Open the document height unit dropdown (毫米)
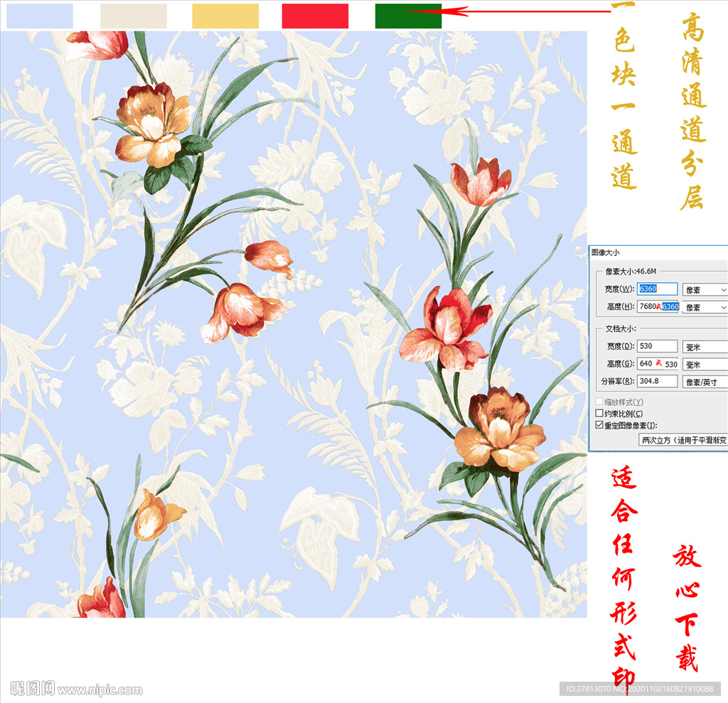The width and height of the screenshot is (728, 703). tap(705, 365)
